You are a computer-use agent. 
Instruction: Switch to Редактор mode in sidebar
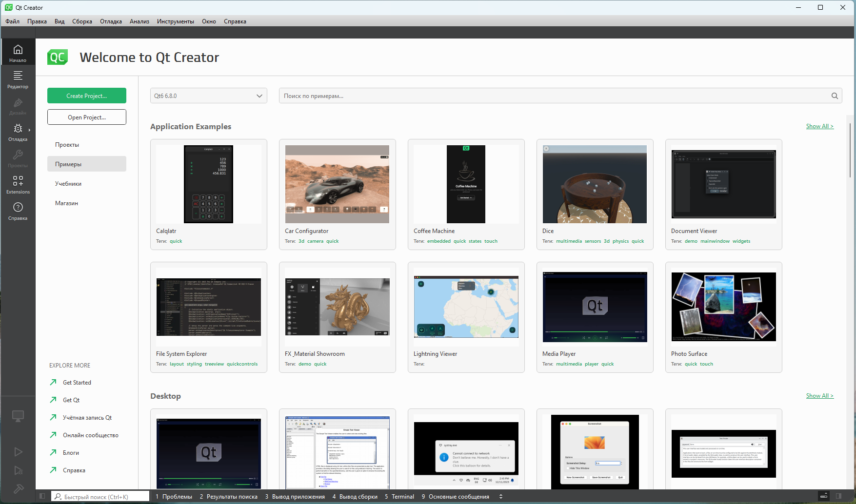point(18,79)
